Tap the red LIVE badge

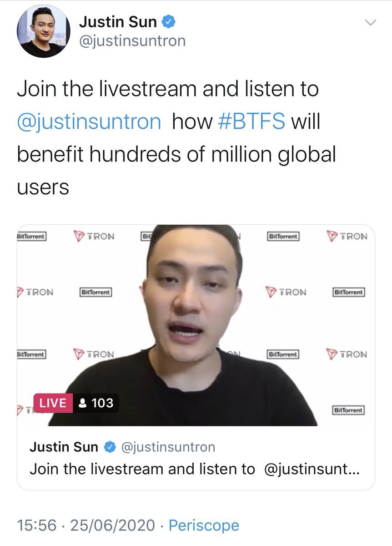click(53, 403)
